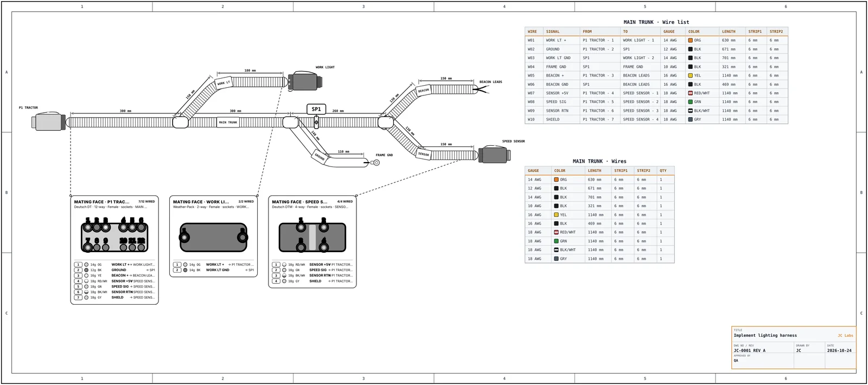Click the 4/4 WIRED badge
The width and height of the screenshot is (868, 385).
345,202
